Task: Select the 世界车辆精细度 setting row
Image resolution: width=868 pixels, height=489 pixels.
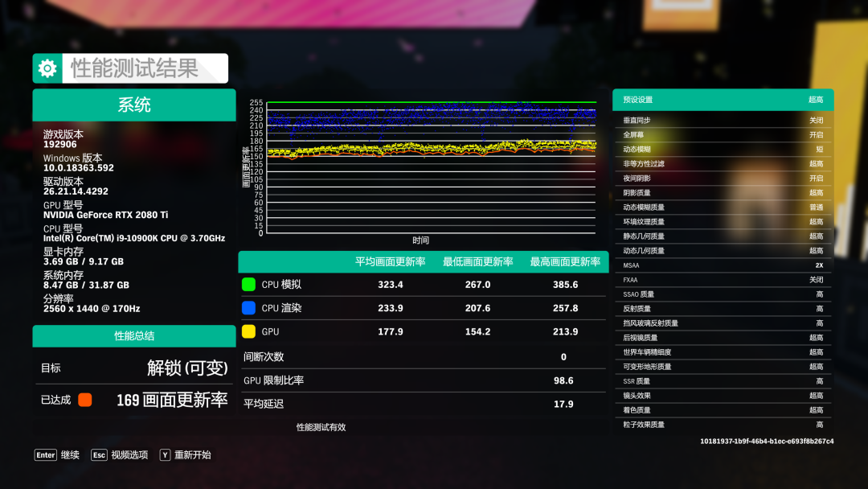Action: click(x=723, y=352)
